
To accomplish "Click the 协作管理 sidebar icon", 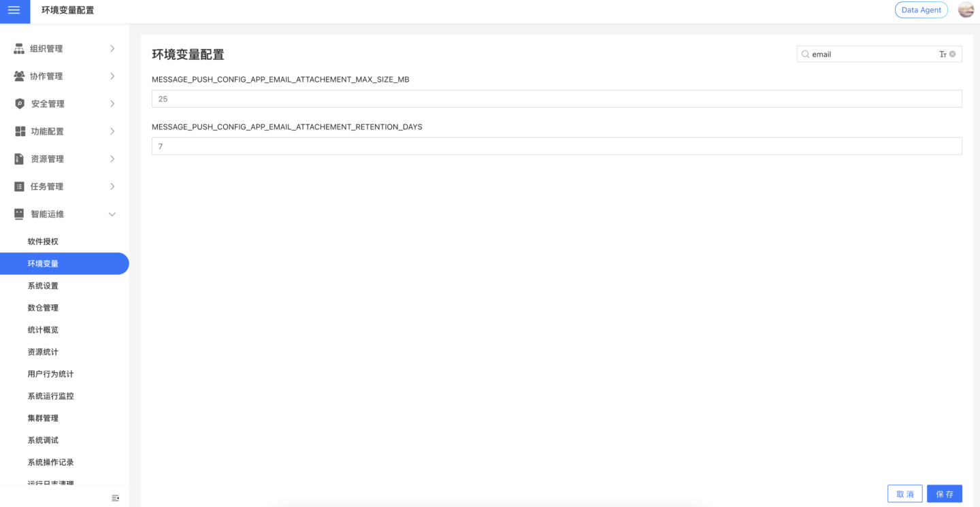I will click(x=19, y=76).
